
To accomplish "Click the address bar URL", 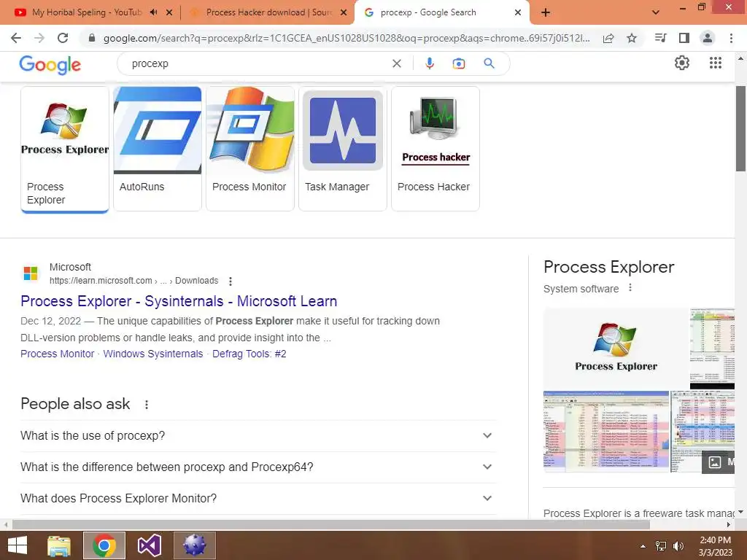I will (x=347, y=38).
